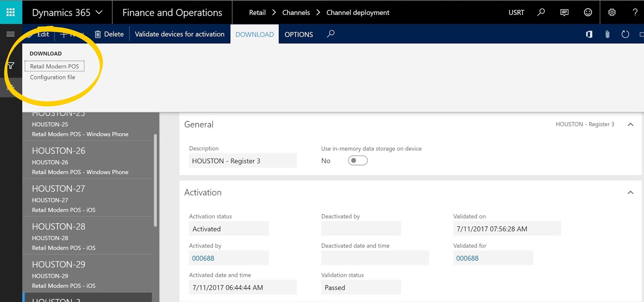Click the attachments paperclip icon
644x302 pixels.
[x=607, y=34]
